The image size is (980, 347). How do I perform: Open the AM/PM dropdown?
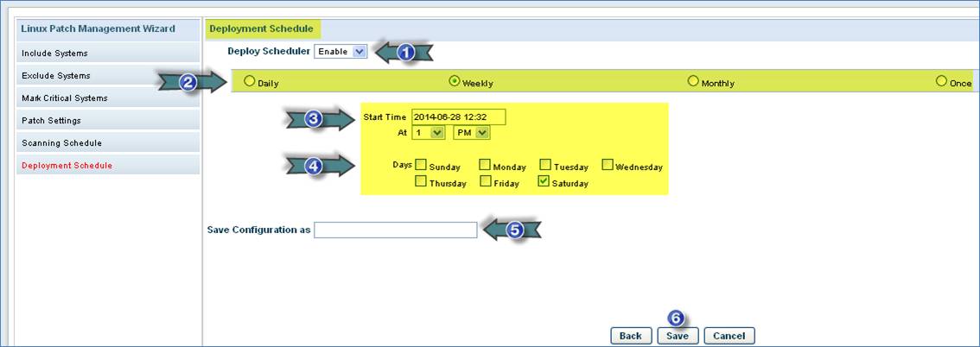[x=472, y=133]
